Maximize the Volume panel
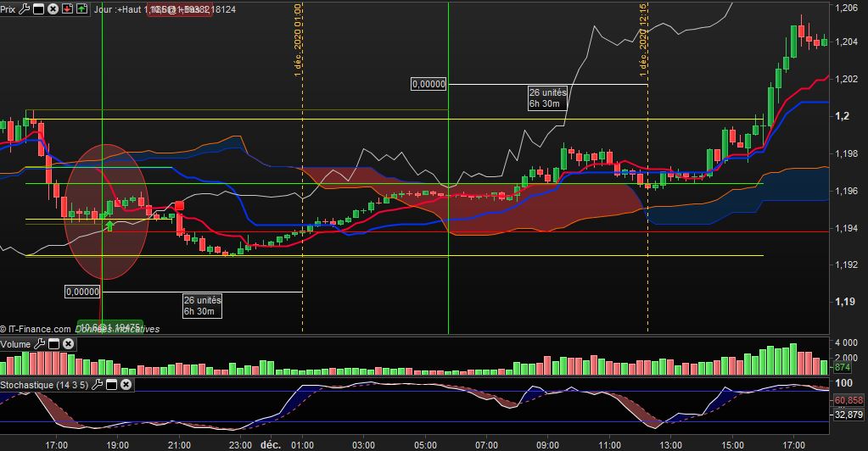 (x=53, y=344)
